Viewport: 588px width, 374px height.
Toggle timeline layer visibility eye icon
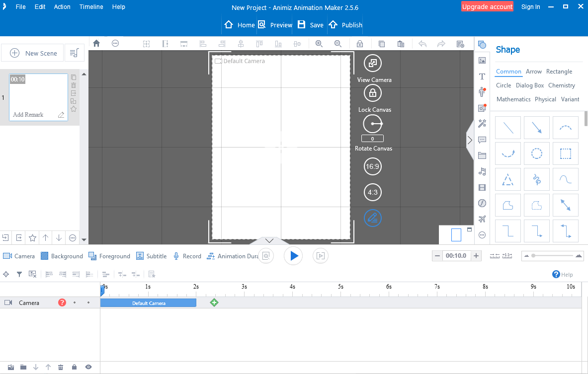(88, 367)
